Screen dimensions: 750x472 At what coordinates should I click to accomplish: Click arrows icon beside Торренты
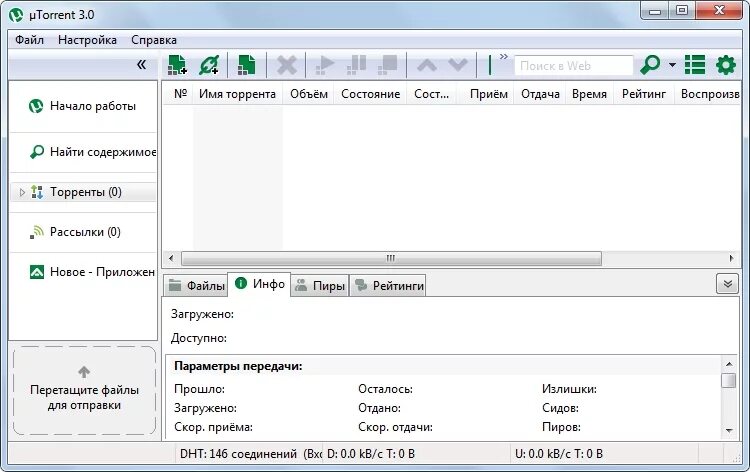37,192
